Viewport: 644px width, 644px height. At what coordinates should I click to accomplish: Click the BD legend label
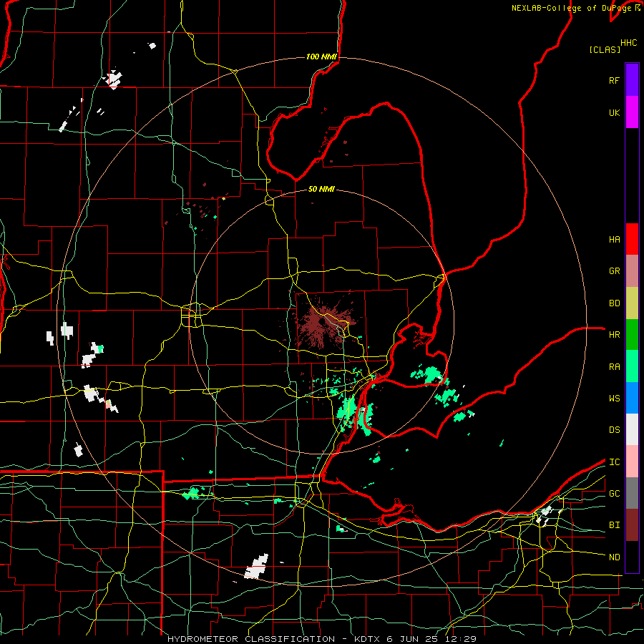point(614,303)
